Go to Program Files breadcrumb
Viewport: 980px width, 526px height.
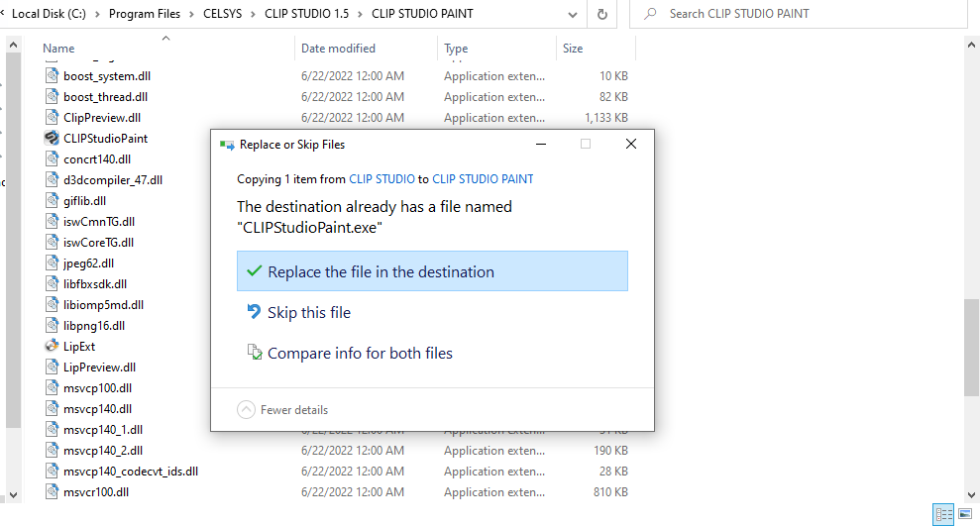145,14
